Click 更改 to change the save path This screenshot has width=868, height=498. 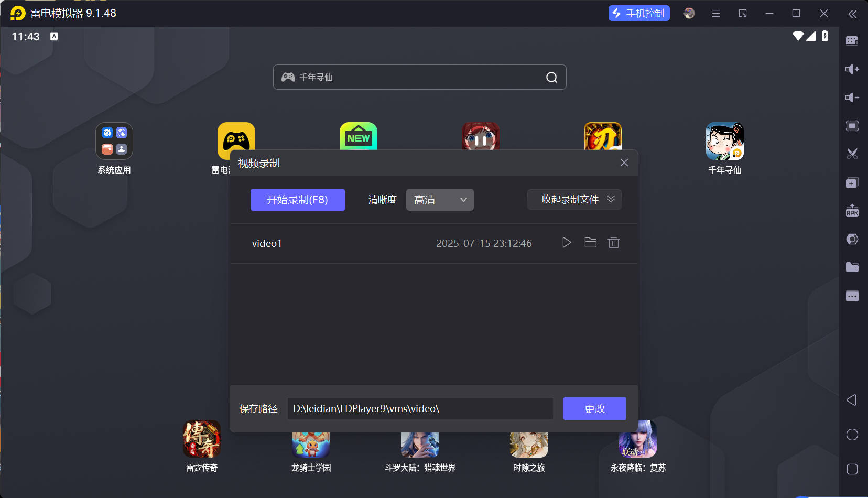595,408
